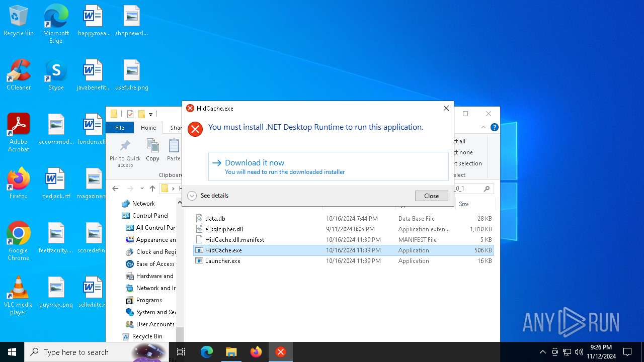
Task: Select the usefulre.png desktop file
Action: (132, 75)
